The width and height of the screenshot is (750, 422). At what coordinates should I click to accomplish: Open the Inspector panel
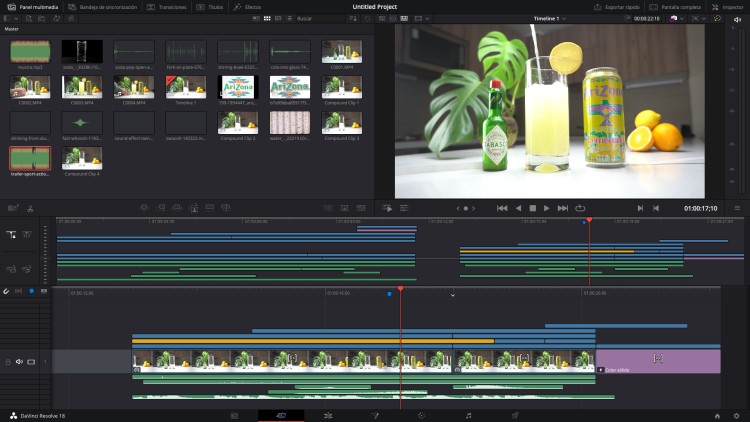click(728, 7)
